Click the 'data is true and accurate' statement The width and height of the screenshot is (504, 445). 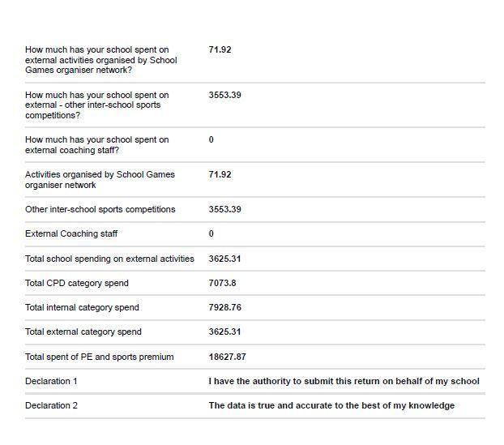click(x=331, y=405)
